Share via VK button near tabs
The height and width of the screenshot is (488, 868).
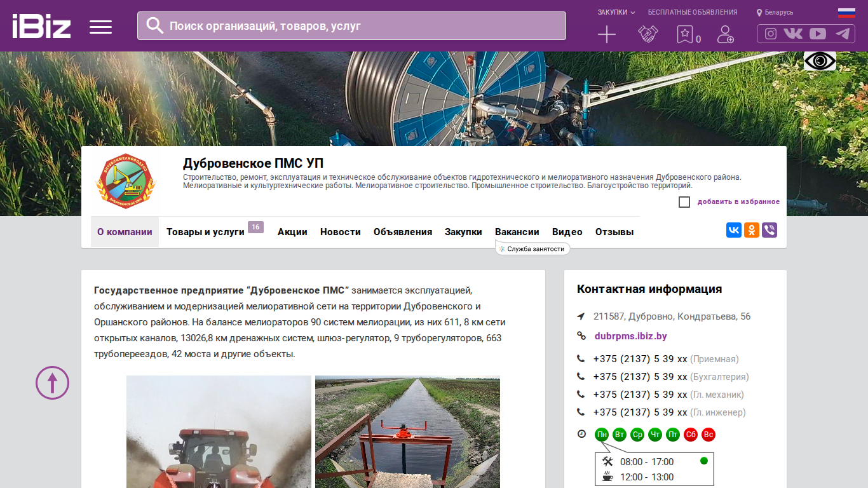[x=734, y=230]
